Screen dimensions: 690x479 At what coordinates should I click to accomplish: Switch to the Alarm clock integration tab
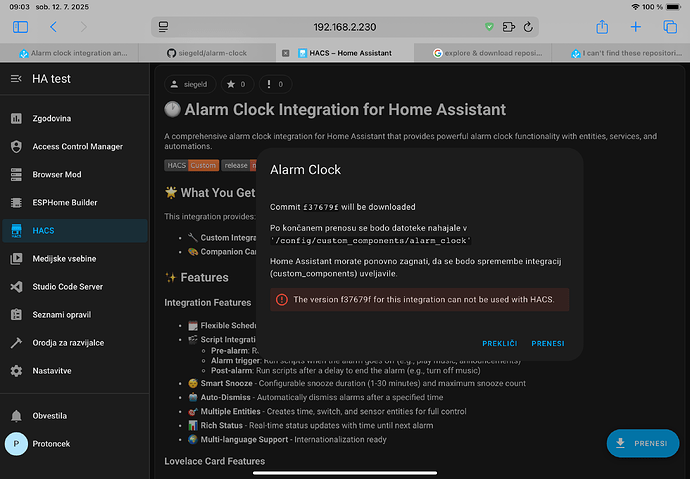[69, 53]
